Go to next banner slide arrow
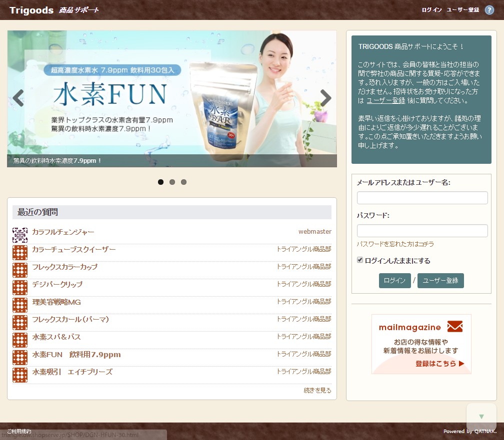Viewport: 504px width, 440px height. coord(325,97)
